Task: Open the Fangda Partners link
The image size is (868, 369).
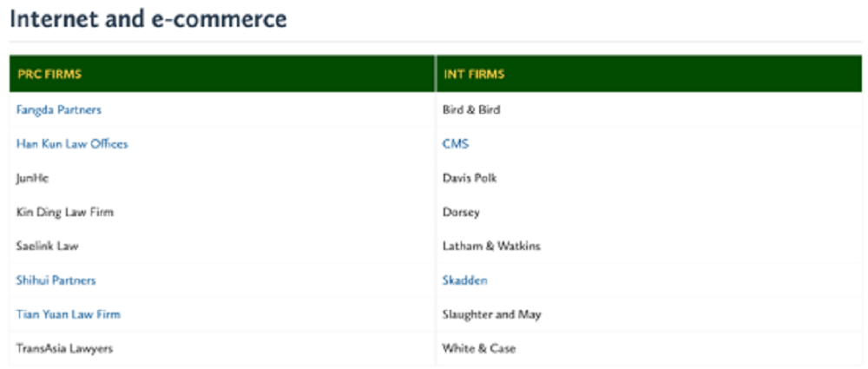Action: pyautogui.click(x=59, y=109)
